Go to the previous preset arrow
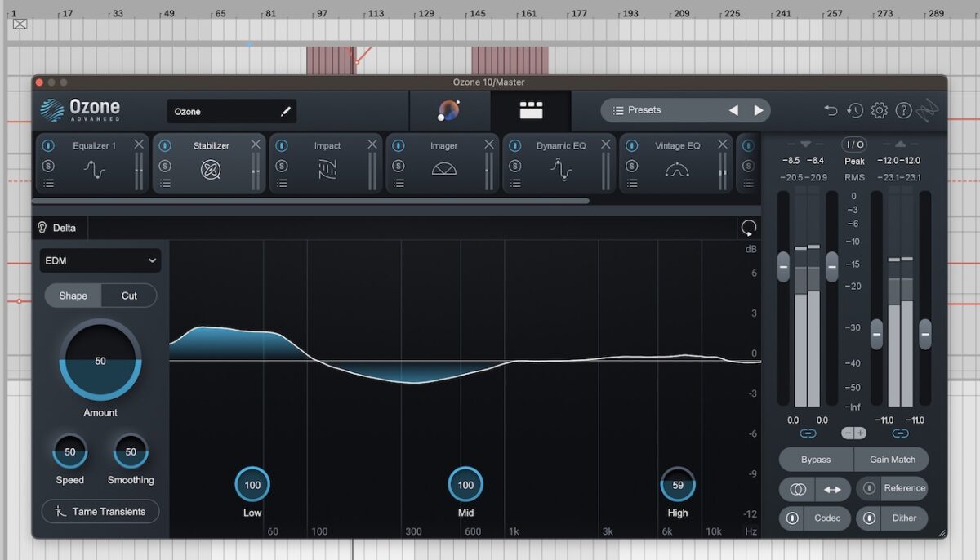The height and width of the screenshot is (560, 980). [x=733, y=110]
